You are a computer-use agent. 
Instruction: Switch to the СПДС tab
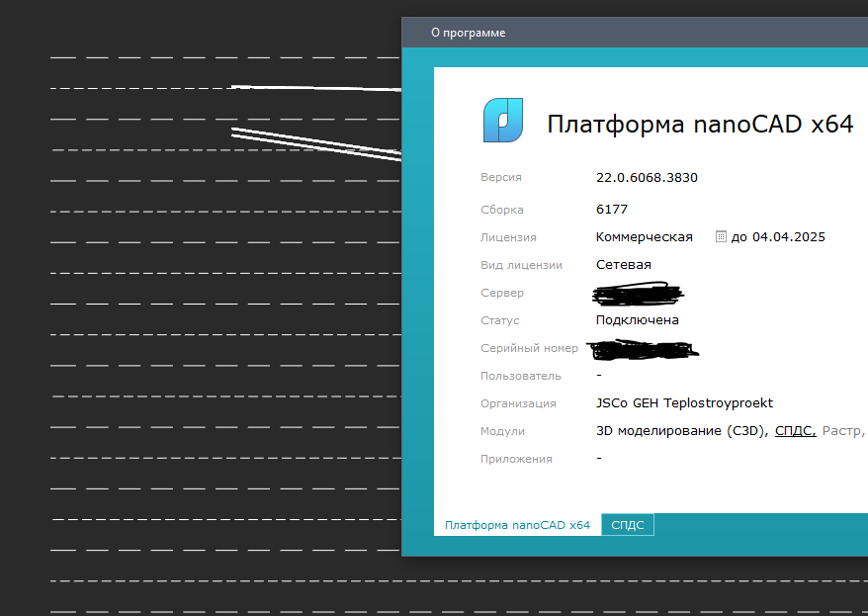click(627, 525)
